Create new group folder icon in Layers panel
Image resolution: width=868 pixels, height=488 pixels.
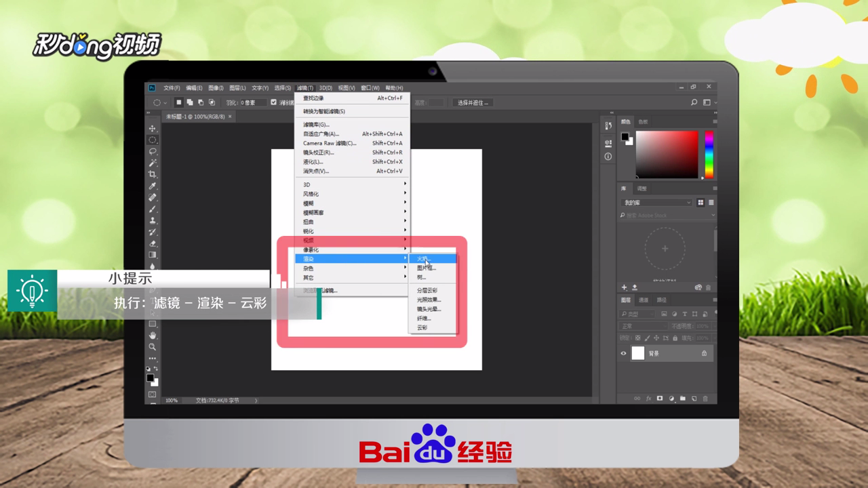[x=683, y=399]
